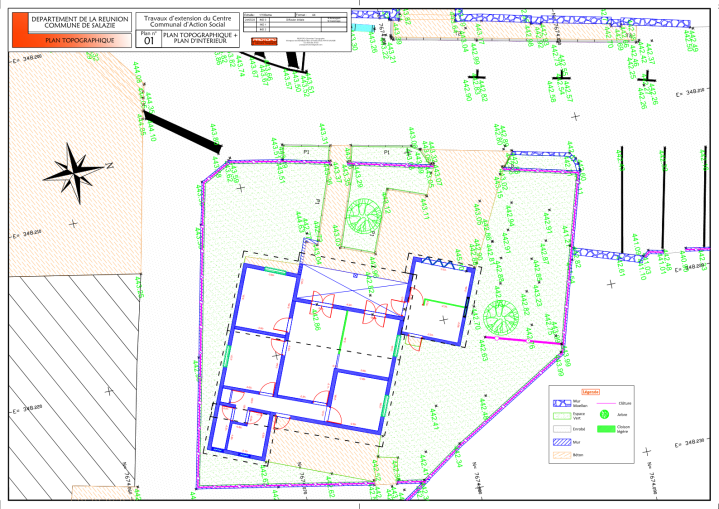The image size is (719, 509).
Task: Click the 442.94 elevation label
Action: pyautogui.click(x=510, y=216)
